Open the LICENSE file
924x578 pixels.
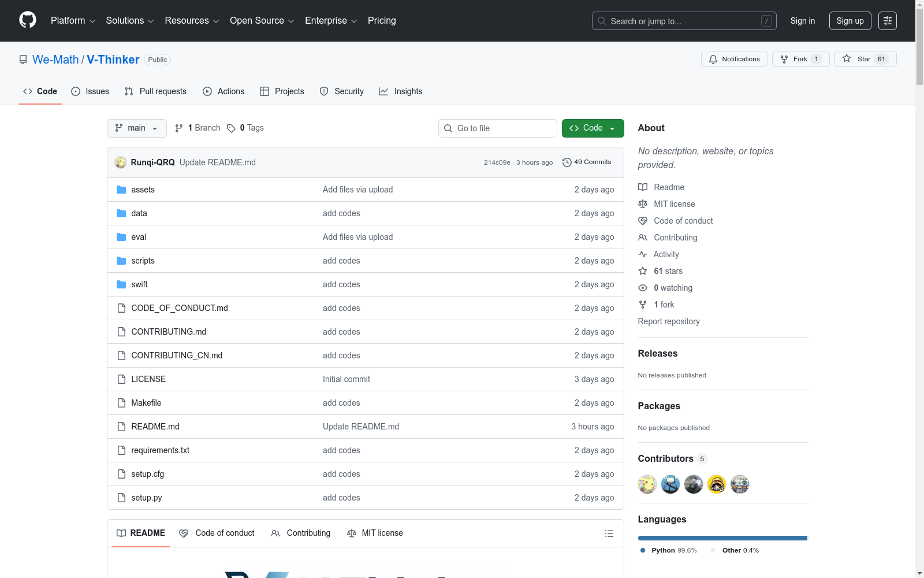[x=148, y=379]
